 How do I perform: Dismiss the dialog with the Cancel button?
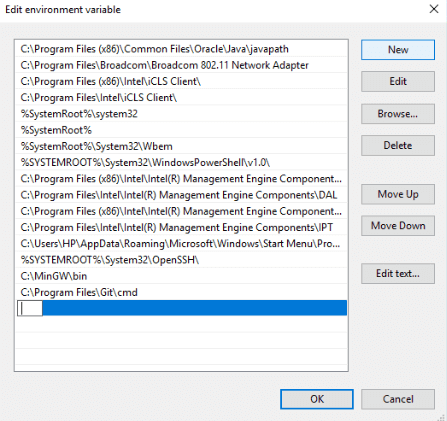pos(398,399)
